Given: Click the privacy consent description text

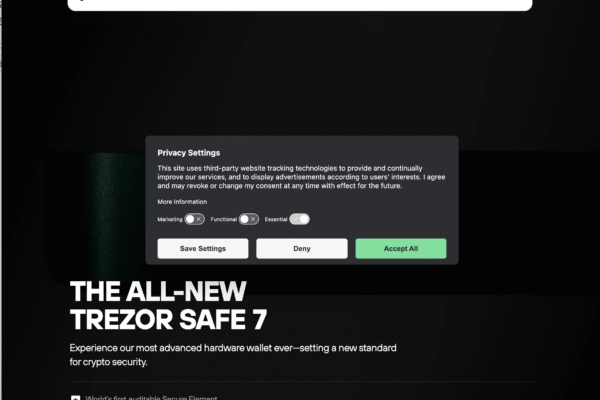Looking at the screenshot, I should point(301,177).
